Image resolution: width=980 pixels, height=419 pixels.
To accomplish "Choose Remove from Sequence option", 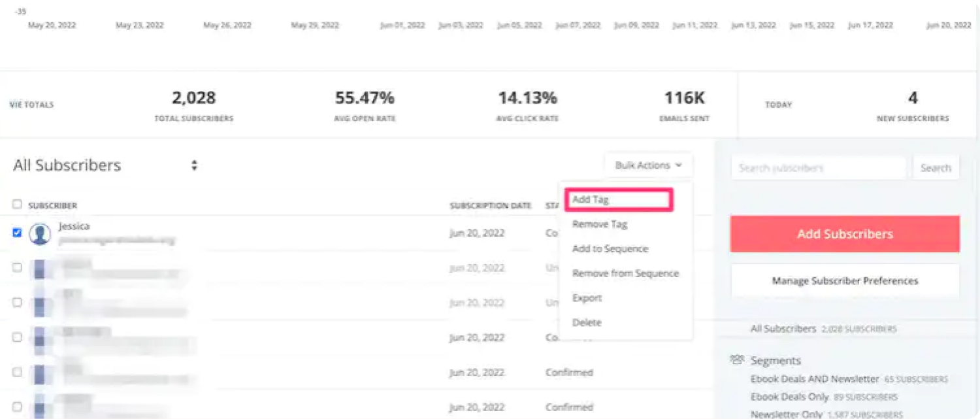I will point(625,273).
